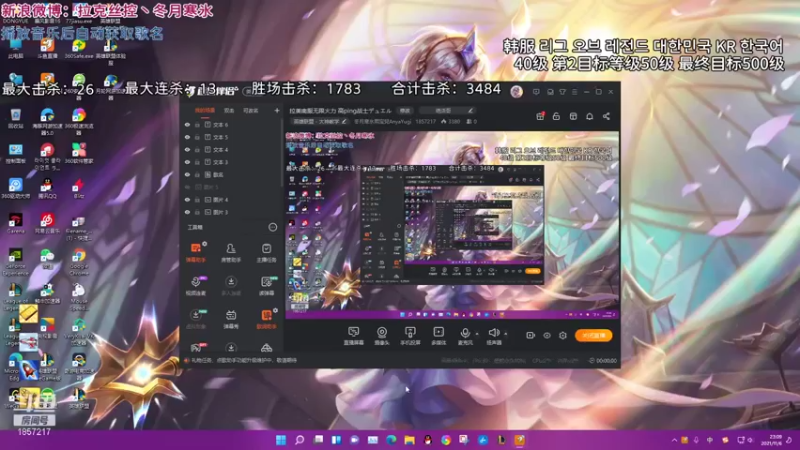The width and height of the screenshot is (800, 450).
Task: Open the title bar hamburger menu
Action: 574,92
